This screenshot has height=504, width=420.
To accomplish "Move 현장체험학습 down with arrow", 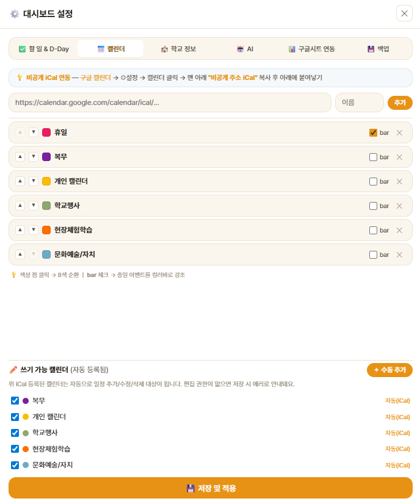I will [x=34, y=230].
